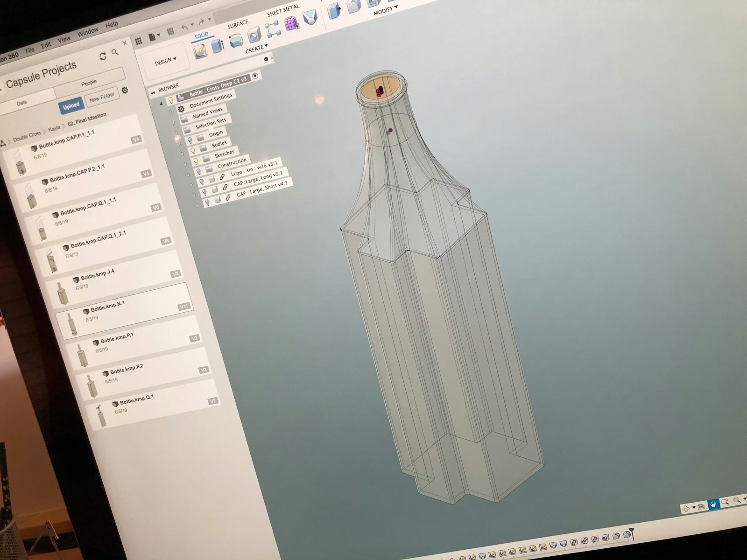Activate radio button beside Bottle component
The height and width of the screenshot is (560, 747).
pos(255,76)
